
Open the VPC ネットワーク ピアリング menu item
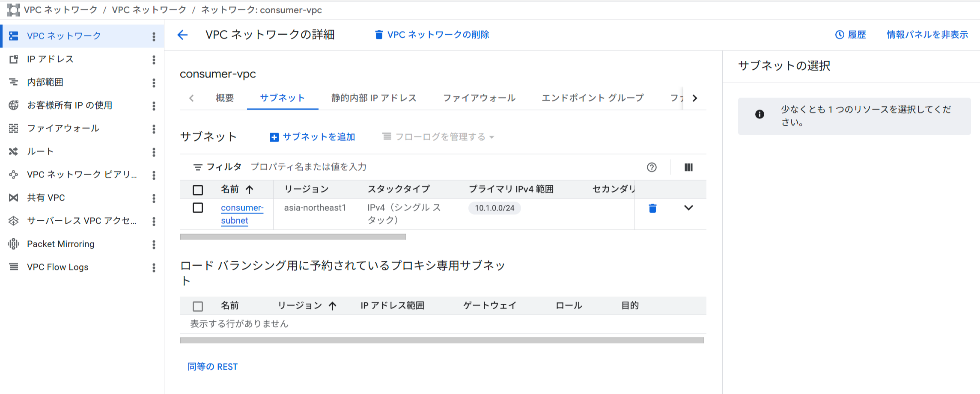82,175
